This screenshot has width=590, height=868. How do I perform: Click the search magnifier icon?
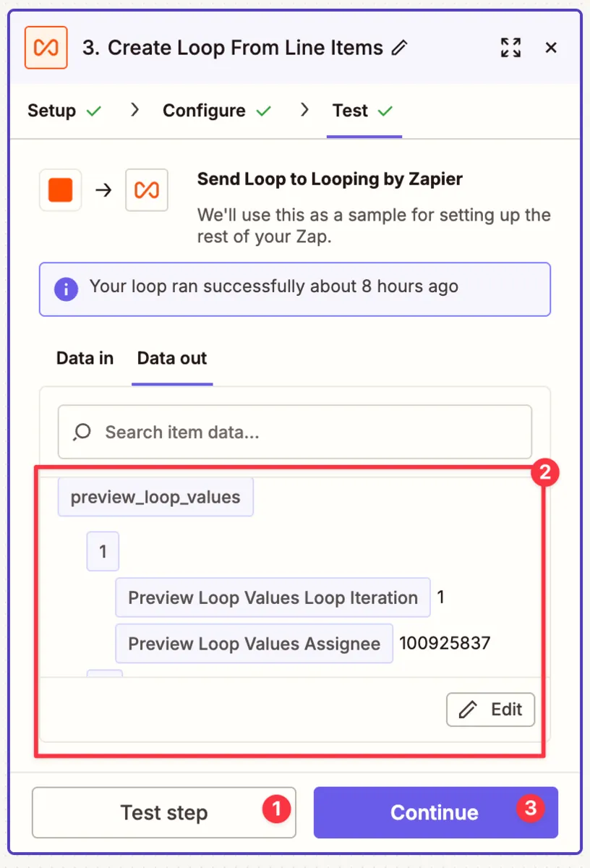(82, 432)
